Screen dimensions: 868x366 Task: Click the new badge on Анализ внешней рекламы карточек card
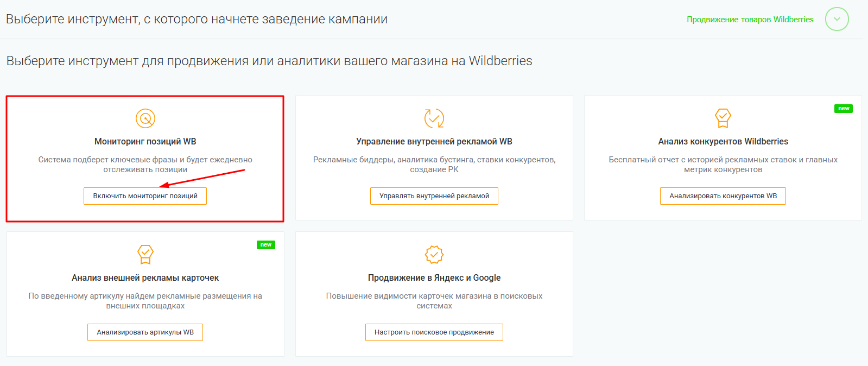266,245
